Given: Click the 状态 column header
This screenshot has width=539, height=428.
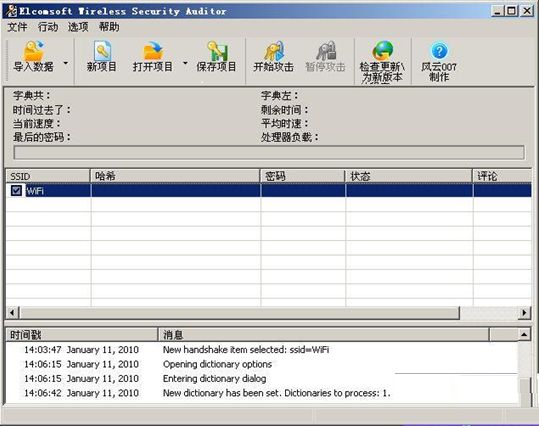Looking at the screenshot, I should (x=409, y=176).
